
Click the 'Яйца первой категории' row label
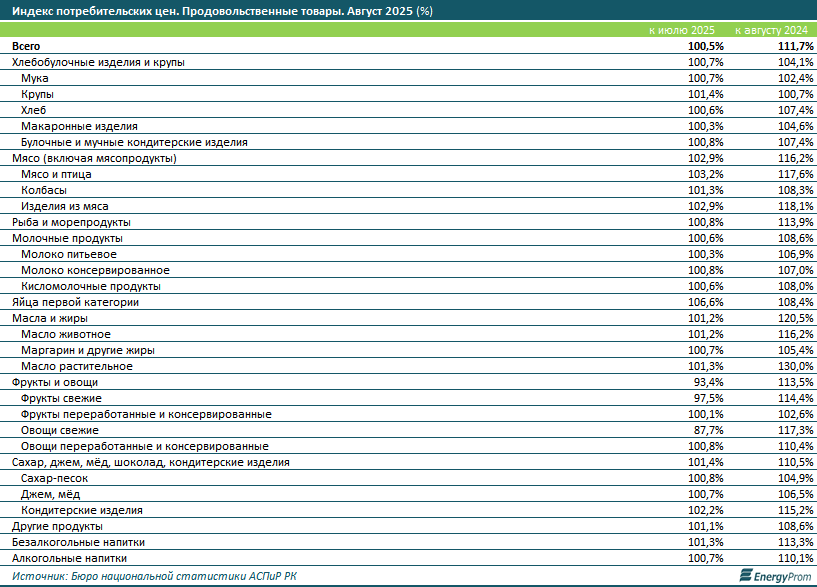(x=75, y=302)
